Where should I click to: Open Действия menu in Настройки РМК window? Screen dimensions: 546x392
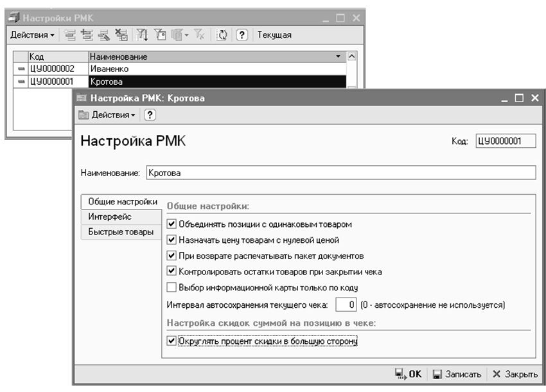click(x=32, y=35)
